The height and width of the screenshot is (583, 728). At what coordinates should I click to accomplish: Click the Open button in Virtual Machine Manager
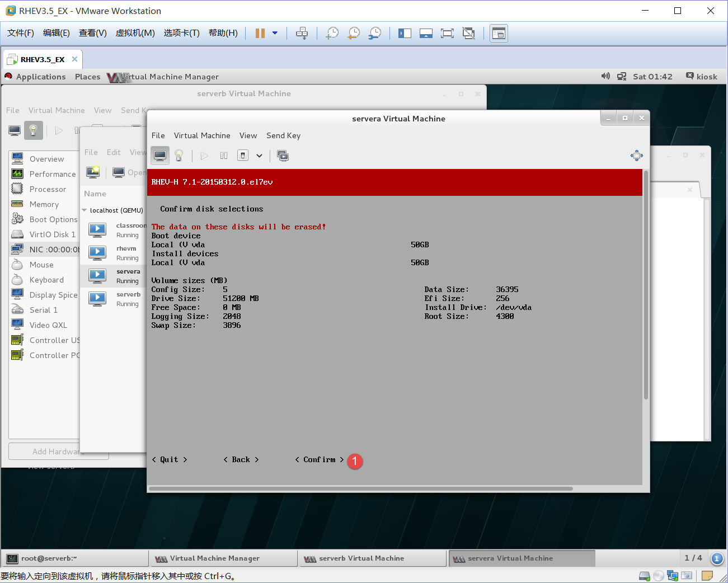[128, 172]
